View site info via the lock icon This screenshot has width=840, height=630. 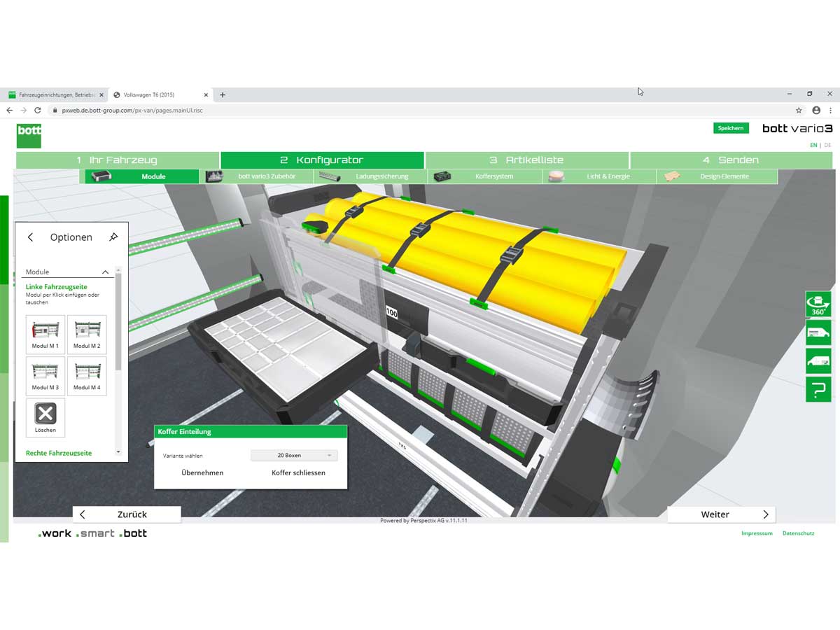[55, 111]
